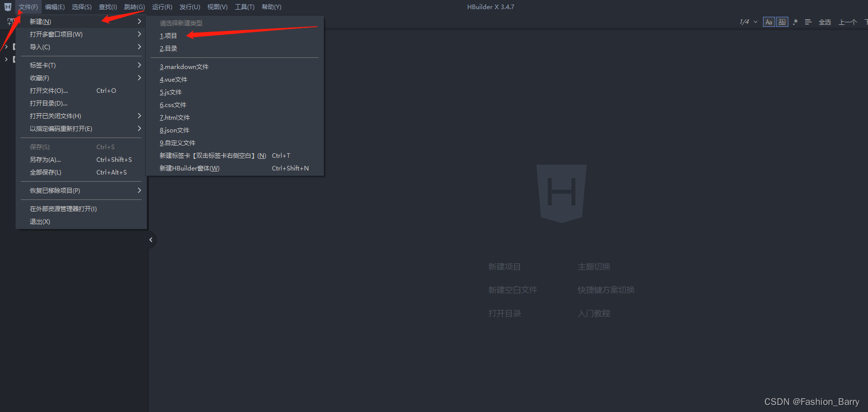Select 2.目录 in the new submenu
This screenshot has height=412, width=868.
tap(235, 49)
